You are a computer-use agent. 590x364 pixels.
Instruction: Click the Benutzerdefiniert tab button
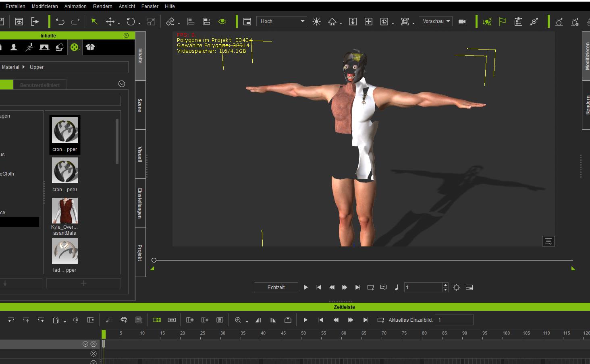click(x=40, y=85)
